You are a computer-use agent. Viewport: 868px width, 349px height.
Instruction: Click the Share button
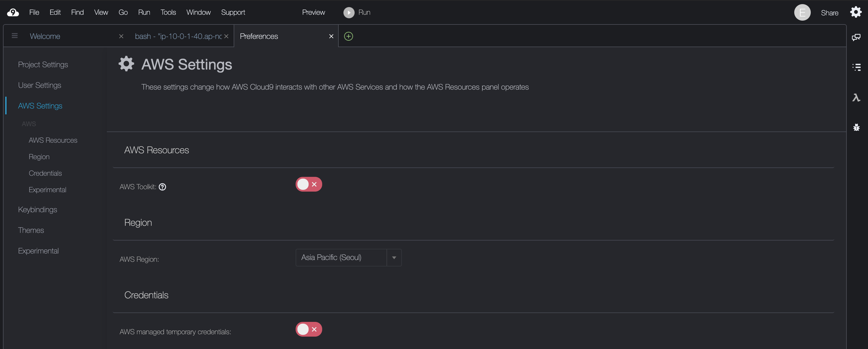829,13
